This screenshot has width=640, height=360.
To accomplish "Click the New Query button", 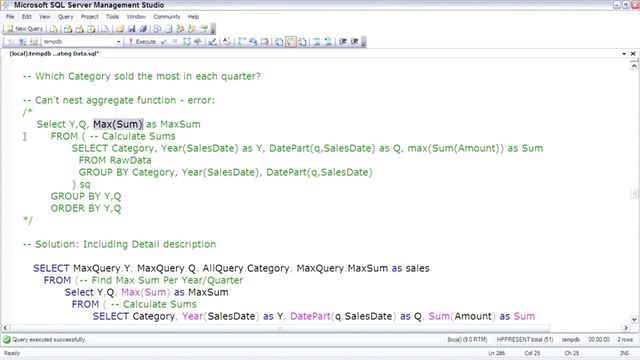I will pos(24,29).
